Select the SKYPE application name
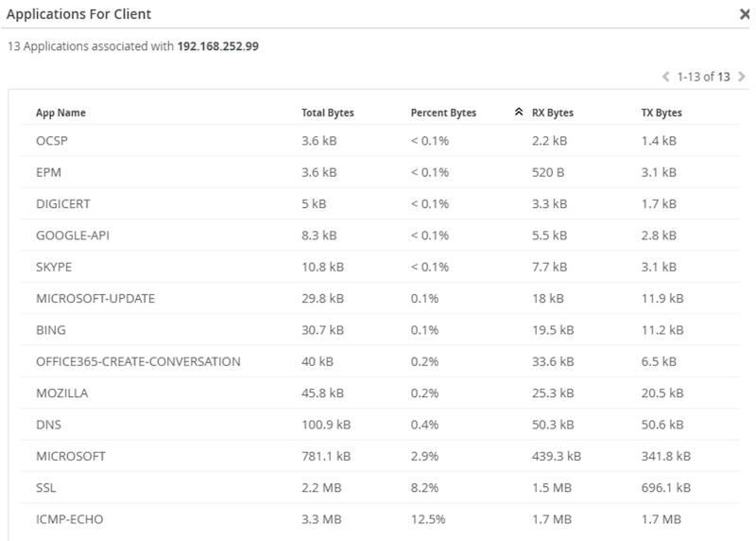This screenshot has width=756, height=541. (54, 267)
